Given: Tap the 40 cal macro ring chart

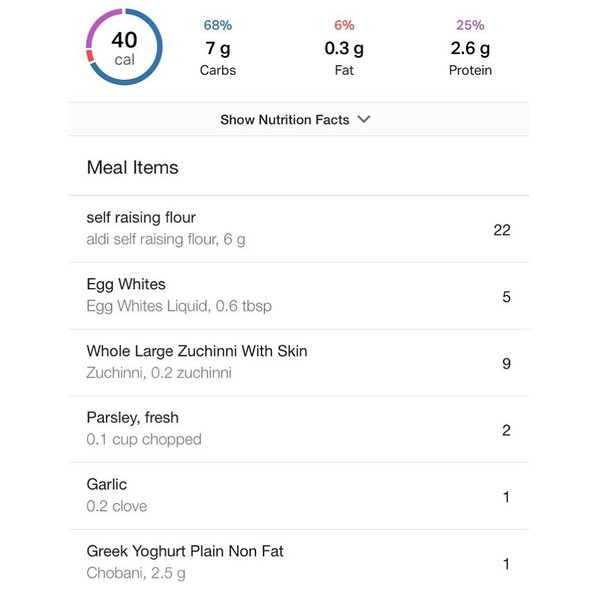Looking at the screenshot, I should pyautogui.click(x=124, y=47).
